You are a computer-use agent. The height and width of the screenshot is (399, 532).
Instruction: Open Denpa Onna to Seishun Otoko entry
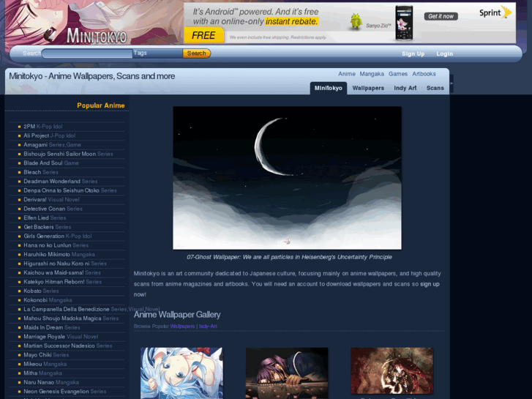pos(61,190)
